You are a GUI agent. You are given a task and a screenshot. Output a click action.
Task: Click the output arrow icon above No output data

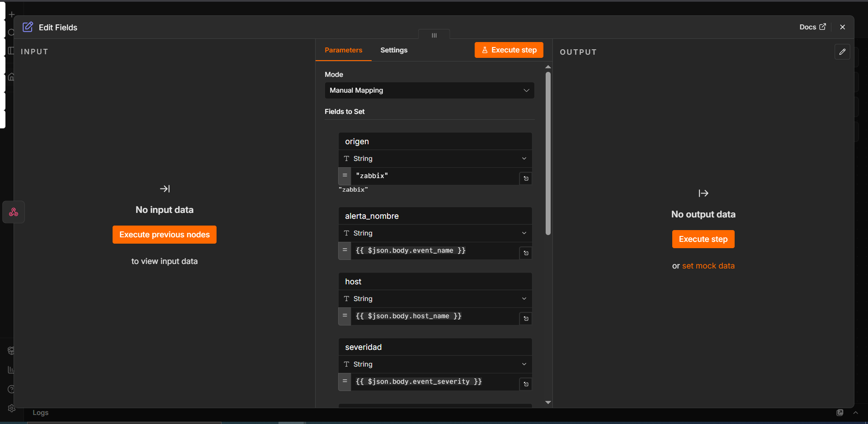click(703, 193)
